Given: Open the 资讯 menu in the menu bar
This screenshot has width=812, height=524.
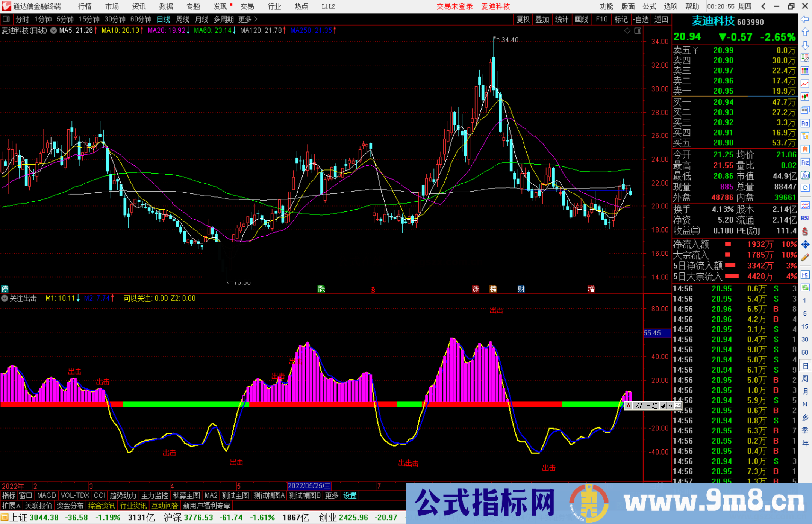Looking at the screenshot, I should point(138,6).
